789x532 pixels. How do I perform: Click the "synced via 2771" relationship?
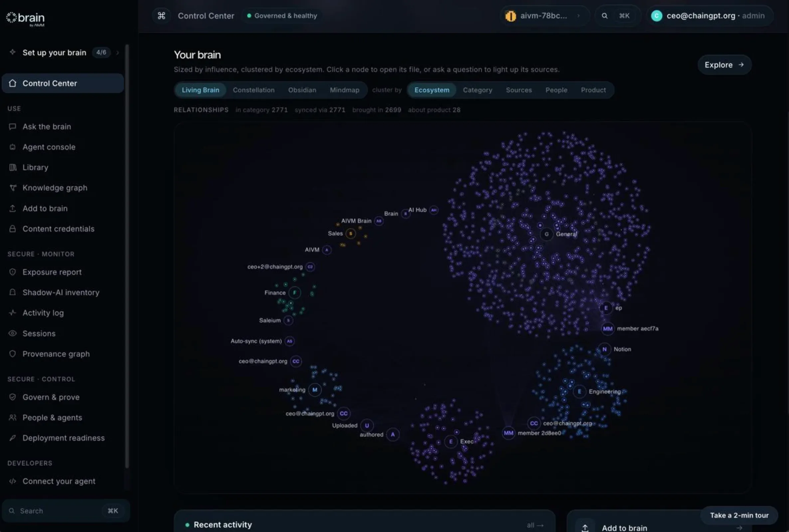(320, 110)
